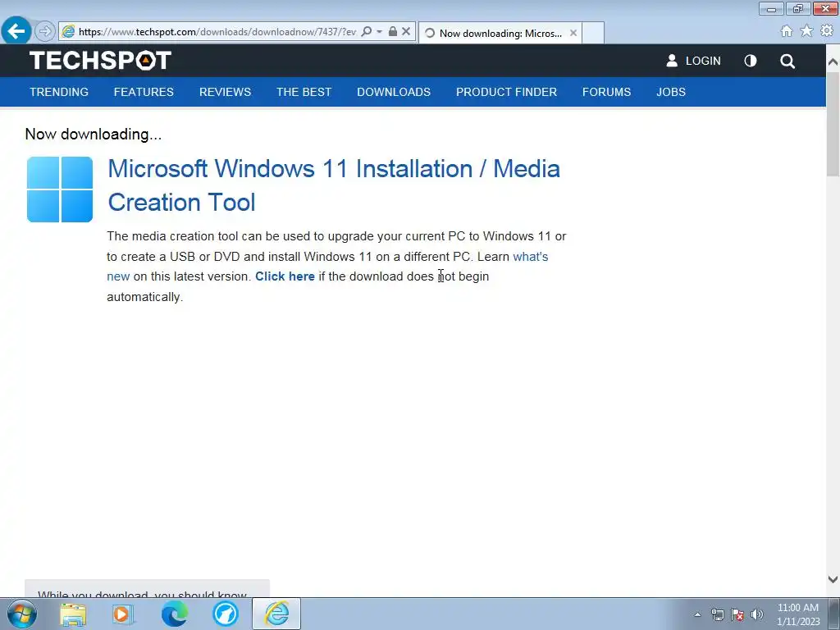Go back with the browser Back arrow

pos(16,31)
